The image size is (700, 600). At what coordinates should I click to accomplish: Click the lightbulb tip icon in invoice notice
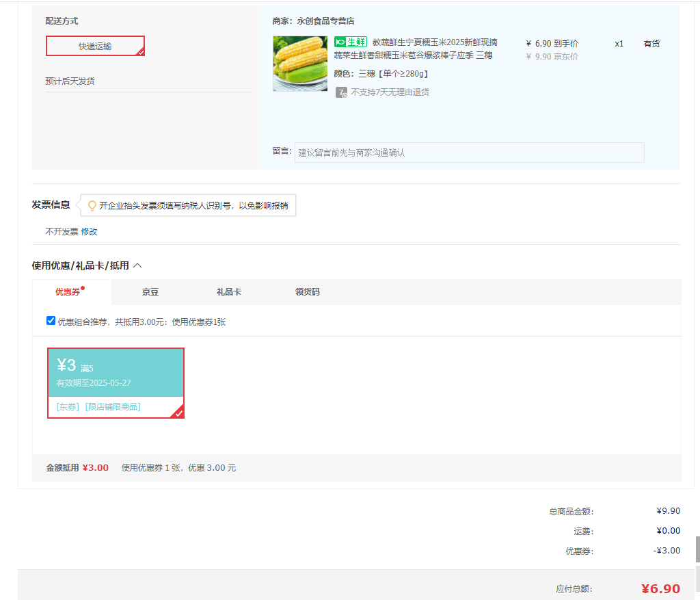point(92,205)
